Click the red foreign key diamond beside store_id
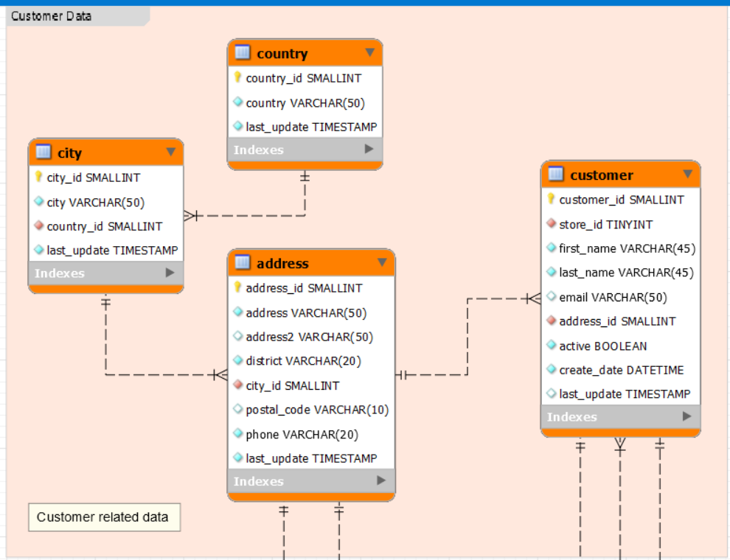Screen dimensions: 730x560 552,223
